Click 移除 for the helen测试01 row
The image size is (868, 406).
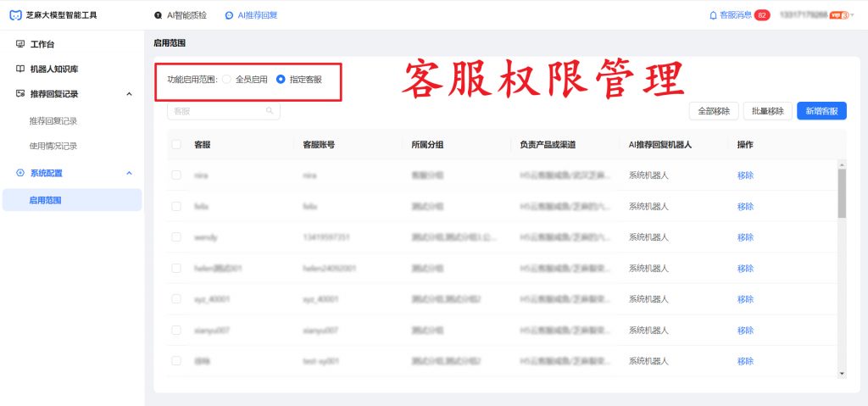pos(745,268)
